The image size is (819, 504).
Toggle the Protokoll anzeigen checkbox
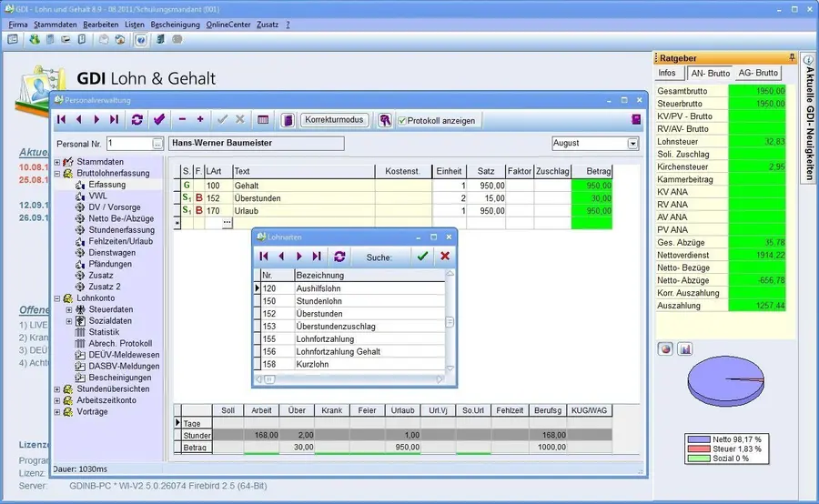(x=402, y=120)
